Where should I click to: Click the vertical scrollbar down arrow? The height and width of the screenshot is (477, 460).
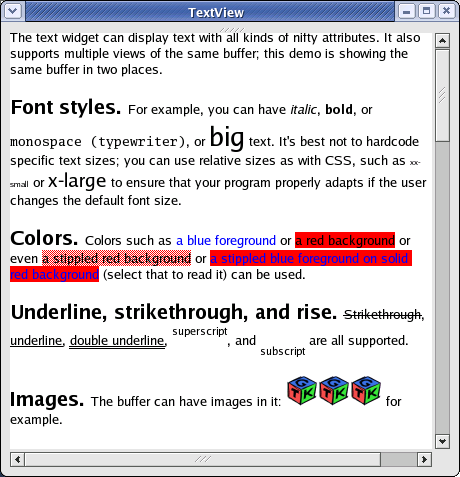pyautogui.click(x=442, y=441)
